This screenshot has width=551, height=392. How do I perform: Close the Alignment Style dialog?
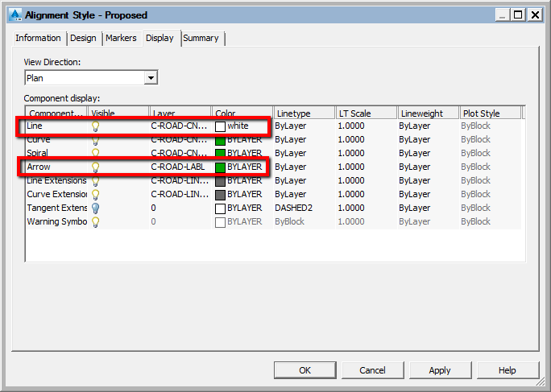[535, 14]
